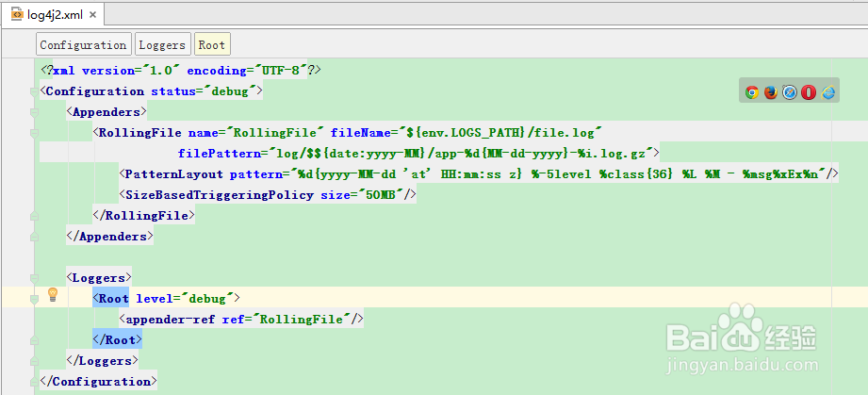Place cursor in encoding="UTF-8" declaration
868x395 pixels.
[x=248, y=71]
